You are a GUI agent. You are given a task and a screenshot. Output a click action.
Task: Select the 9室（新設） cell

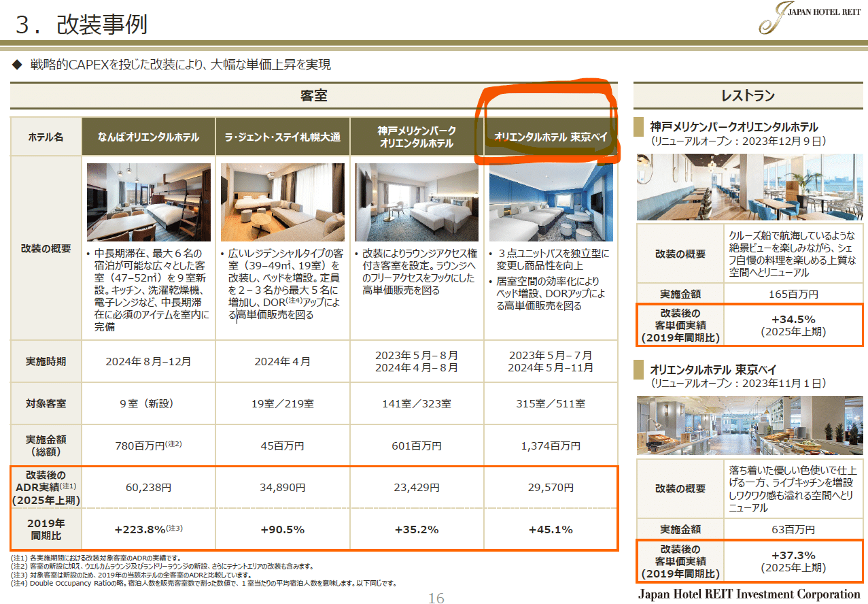[x=148, y=403]
